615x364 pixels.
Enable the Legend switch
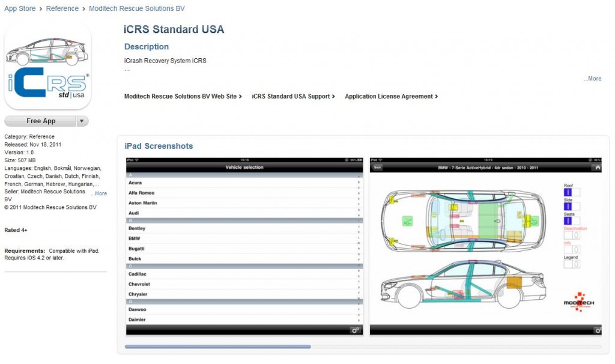[x=572, y=264]
